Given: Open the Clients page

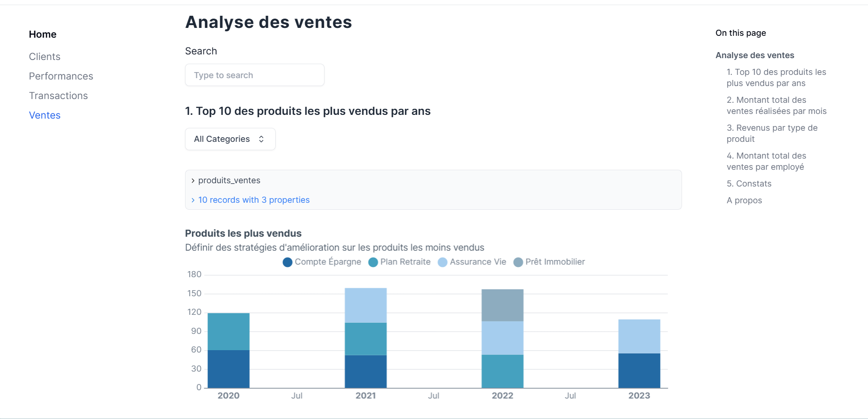Looking at the screenshot, I should tap(44, 56).
